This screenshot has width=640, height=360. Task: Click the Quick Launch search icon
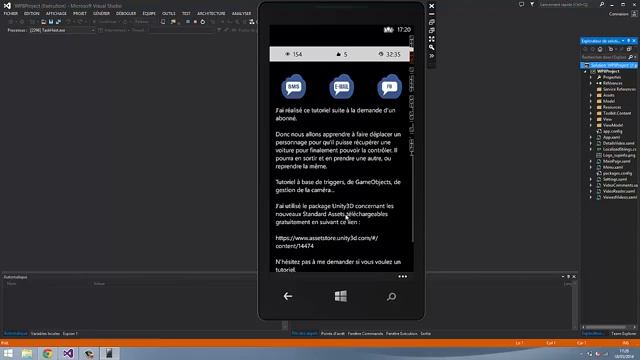(x=602, y=4)
